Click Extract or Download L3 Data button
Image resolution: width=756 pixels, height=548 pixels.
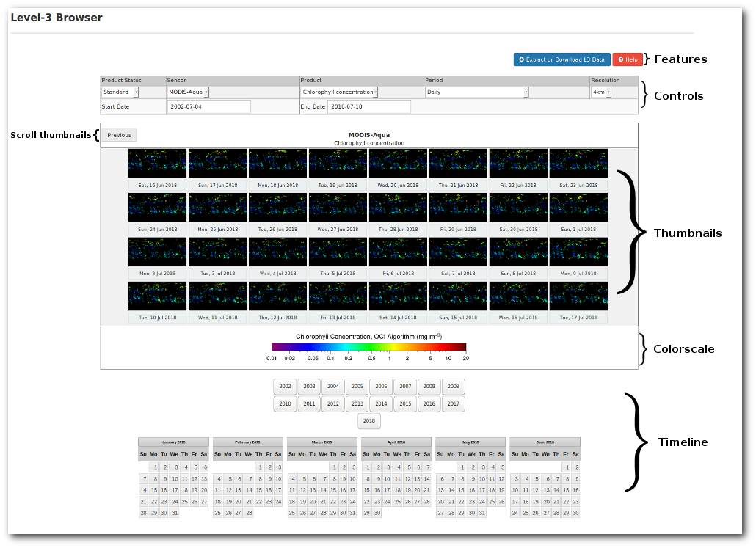pos(561,59)
